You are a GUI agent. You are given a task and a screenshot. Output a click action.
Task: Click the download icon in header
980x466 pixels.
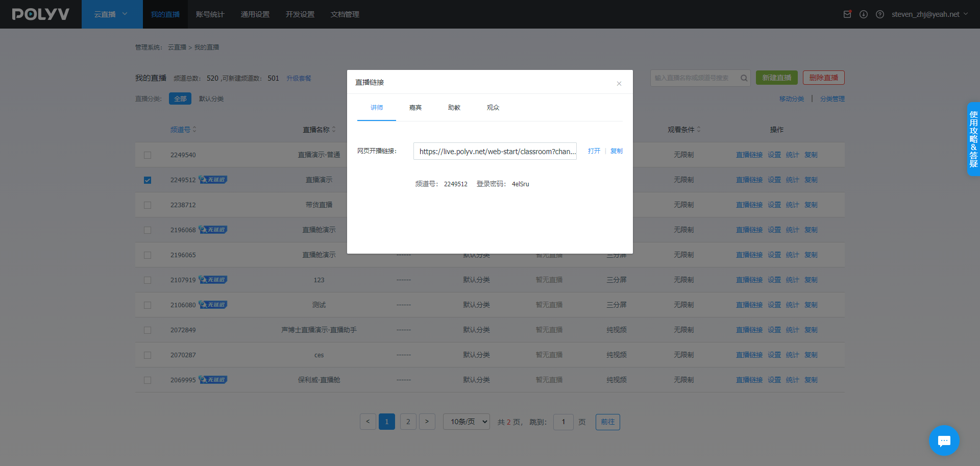click(864, 14)
